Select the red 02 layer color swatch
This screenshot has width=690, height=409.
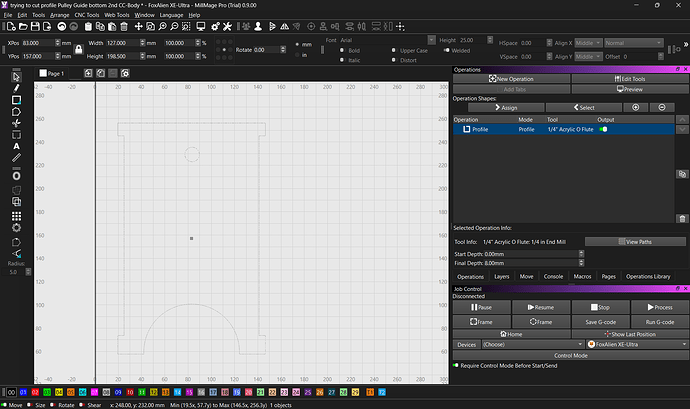click(35, 392)
